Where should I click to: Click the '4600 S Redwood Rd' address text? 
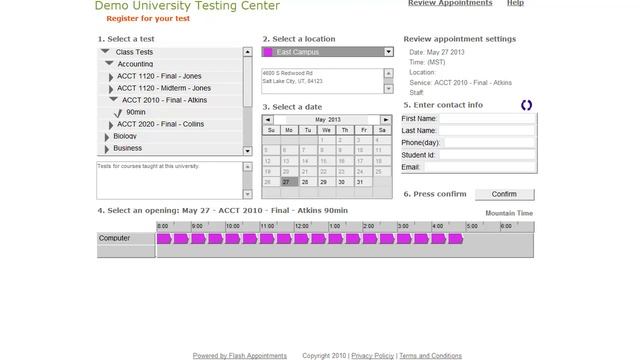287,73
